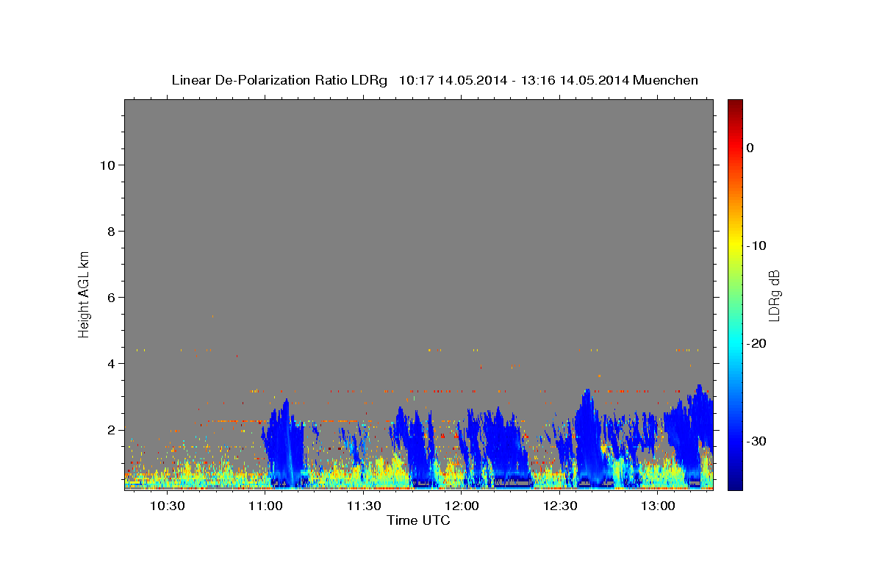Click the height tick label '4'

(x=111, y=364)
